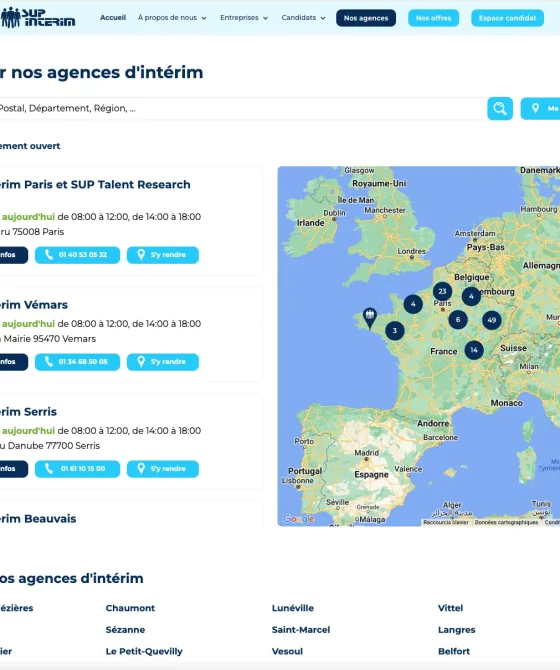Click S'y rendre for the Serris agency
The width and height of the screenshot is (560, 670).
point(163,469)
